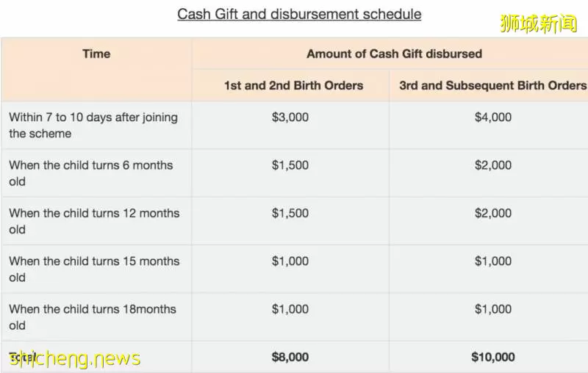Click the $8,000 total amount
This screenshot has width=588, height=373.
coord(290,357)
